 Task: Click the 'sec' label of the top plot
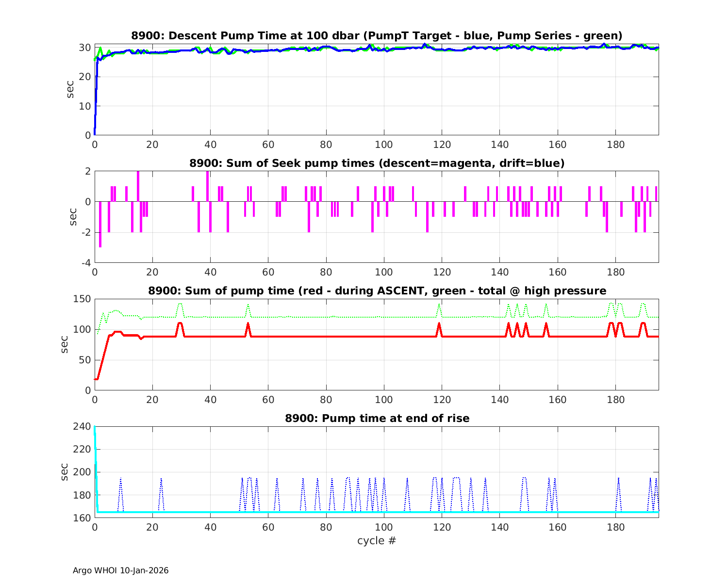pos(71,90)
